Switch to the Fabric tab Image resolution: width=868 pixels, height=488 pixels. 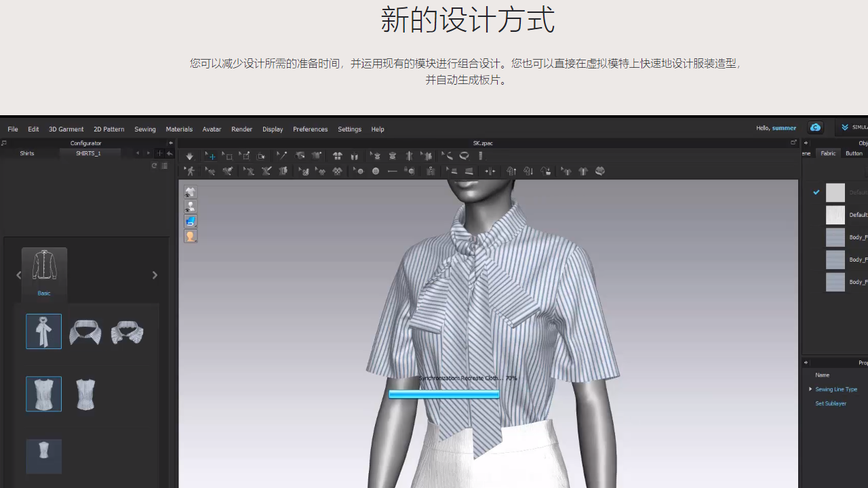click(828, 153)
